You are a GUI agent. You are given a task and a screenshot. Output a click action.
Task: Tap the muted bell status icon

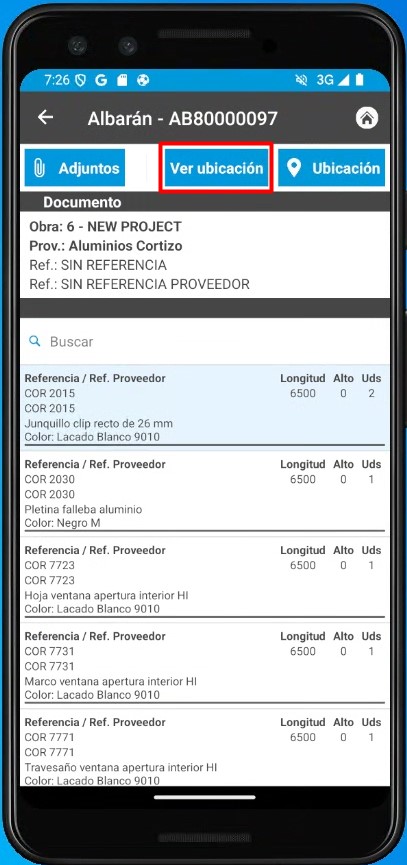(301, 80)
